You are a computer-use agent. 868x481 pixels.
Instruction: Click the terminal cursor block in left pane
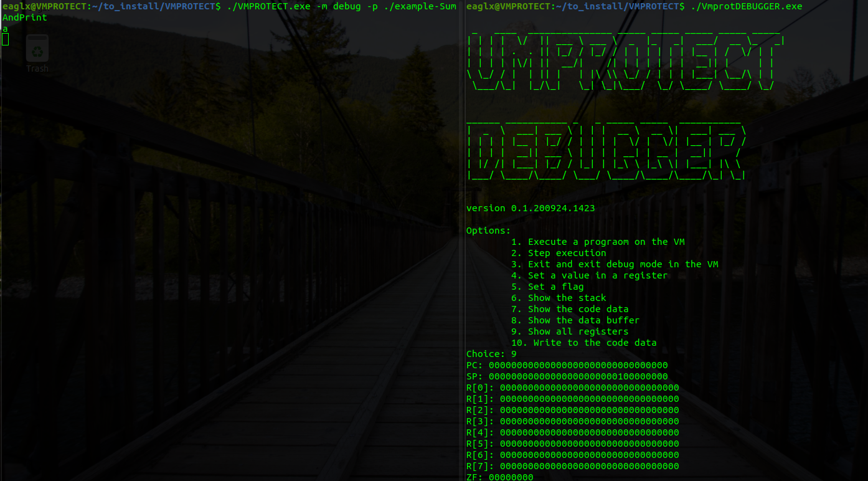(5, 40)
